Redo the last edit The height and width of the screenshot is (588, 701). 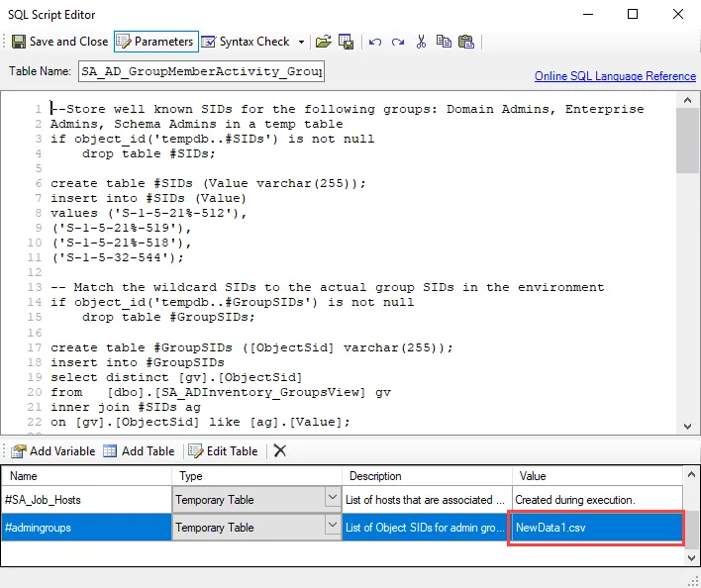pos(397,42)
